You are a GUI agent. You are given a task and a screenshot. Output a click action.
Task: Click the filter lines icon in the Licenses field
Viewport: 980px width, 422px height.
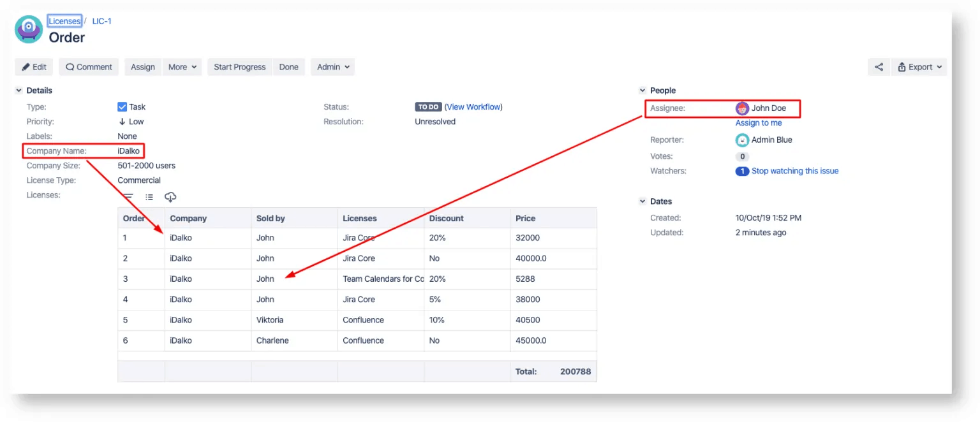tap(127, 197)
